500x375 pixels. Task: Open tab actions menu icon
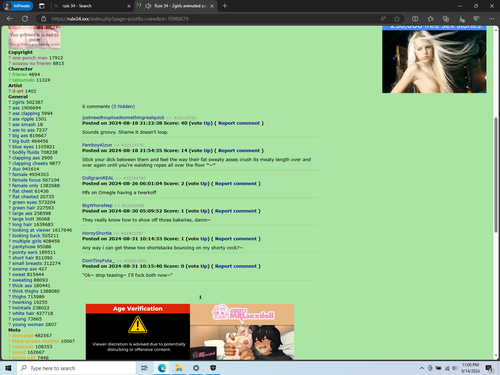(42, 6)
